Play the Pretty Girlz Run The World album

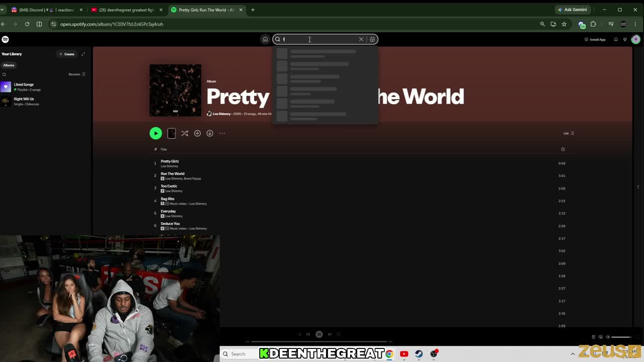click(x=155, y=133)
